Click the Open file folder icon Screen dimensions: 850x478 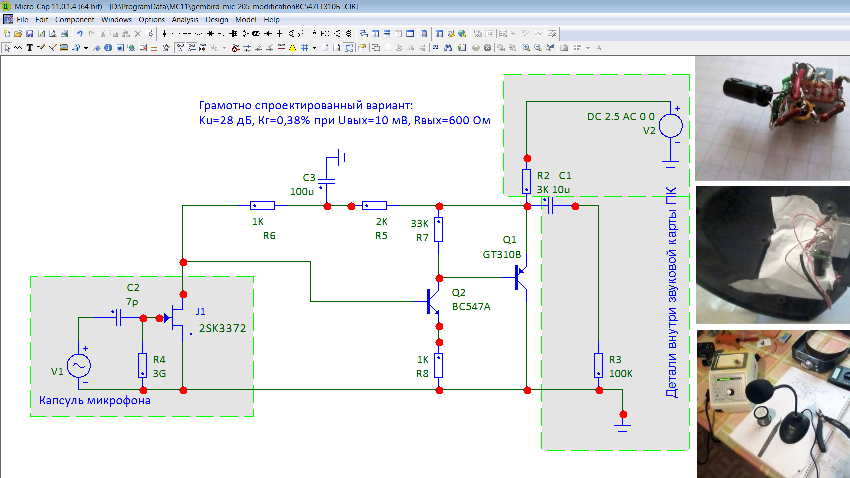[17, 33]
